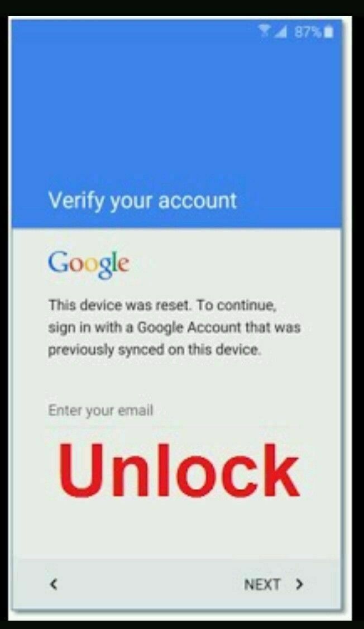Tap the Wi-Fi status icon
The height and width of the screenshot is (629, 364).
265,31
